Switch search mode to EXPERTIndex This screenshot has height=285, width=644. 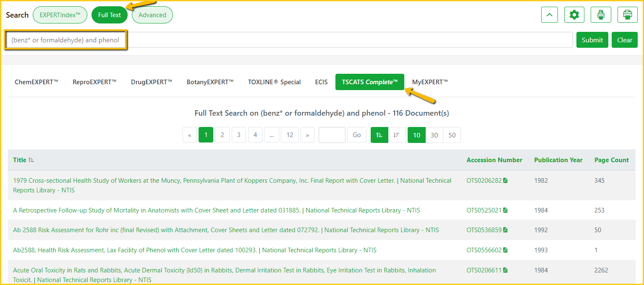pos(60,15)
